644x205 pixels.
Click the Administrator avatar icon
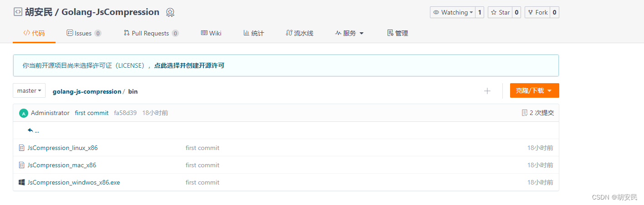click(x=24, y=113)
